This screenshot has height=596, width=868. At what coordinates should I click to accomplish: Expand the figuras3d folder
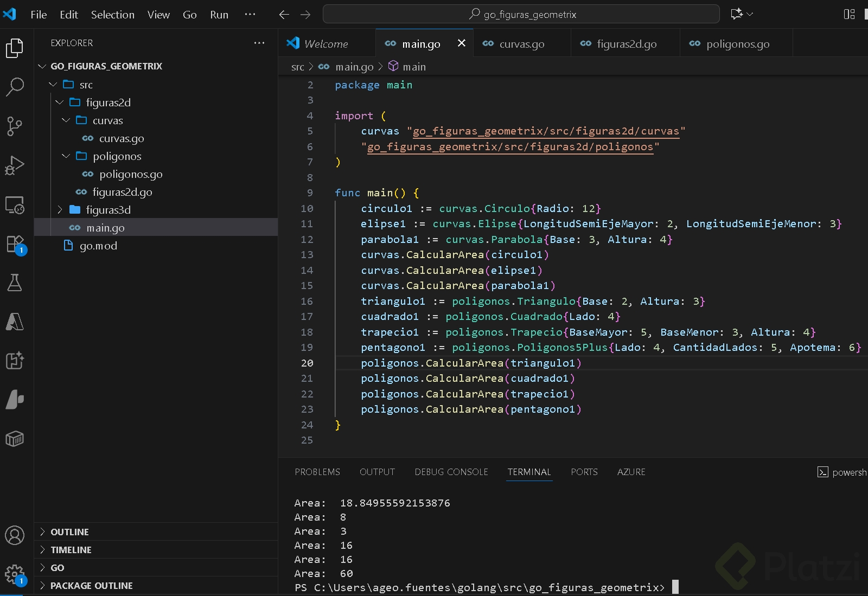point(108,210)
